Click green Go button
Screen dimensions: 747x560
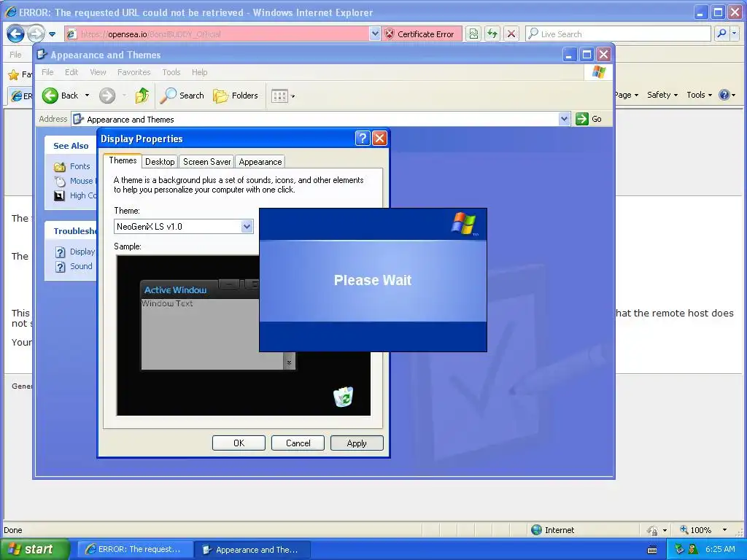click(589, 119)
